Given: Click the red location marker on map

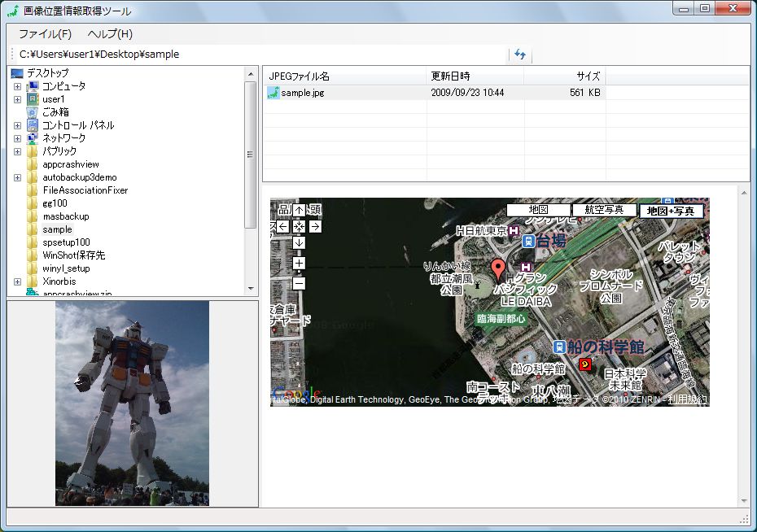Looking at the screenshot, I should [497, 270].
